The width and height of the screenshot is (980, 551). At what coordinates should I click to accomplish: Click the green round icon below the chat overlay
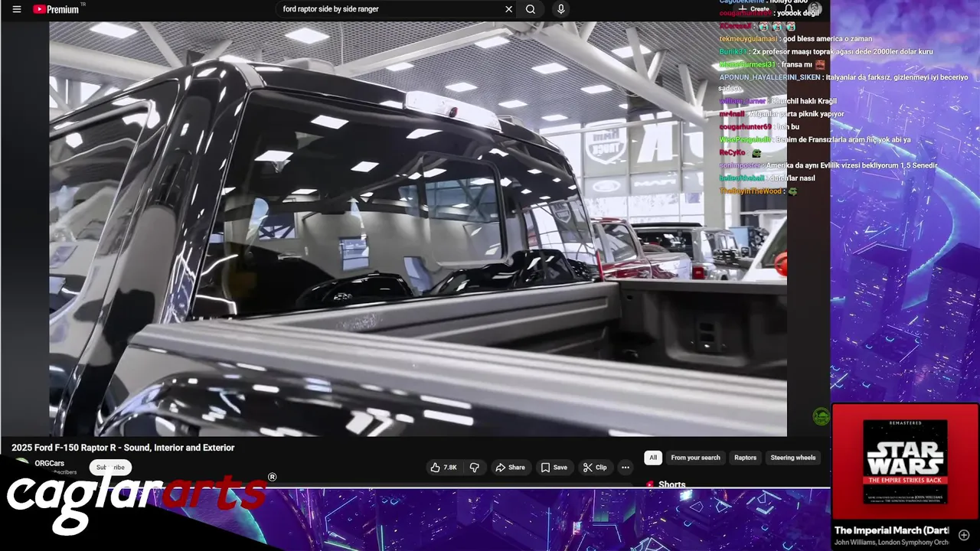point(821,416)
